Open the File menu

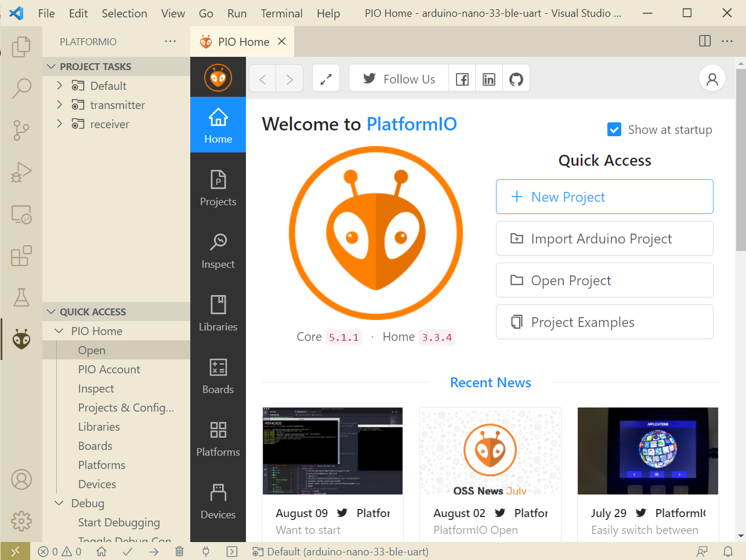pos(46,13)
